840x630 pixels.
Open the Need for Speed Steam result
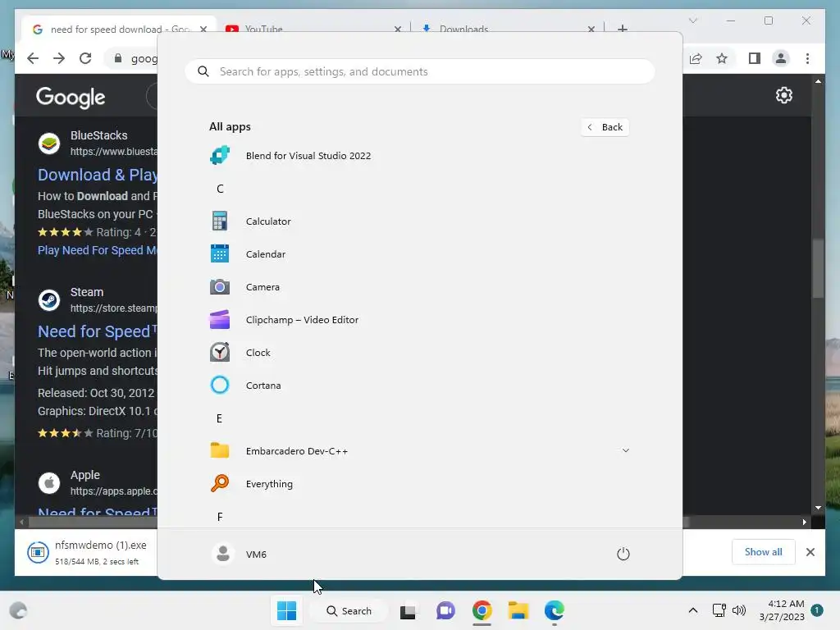(98, 331)
